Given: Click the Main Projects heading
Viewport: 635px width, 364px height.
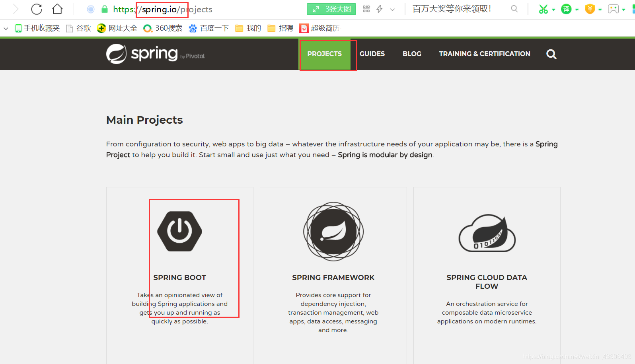Looking at the screenshot, I should tap(144, 120).
